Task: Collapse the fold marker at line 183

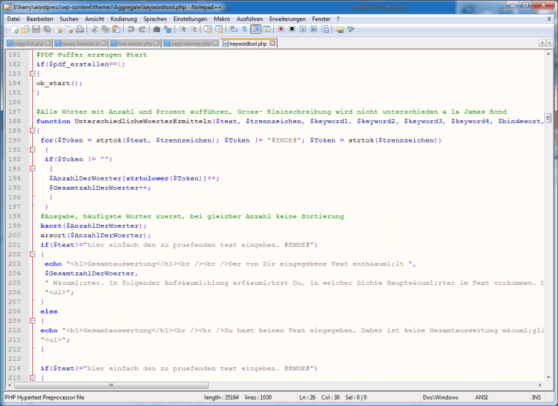Action: pyautogui.click(x=32, y=74)
